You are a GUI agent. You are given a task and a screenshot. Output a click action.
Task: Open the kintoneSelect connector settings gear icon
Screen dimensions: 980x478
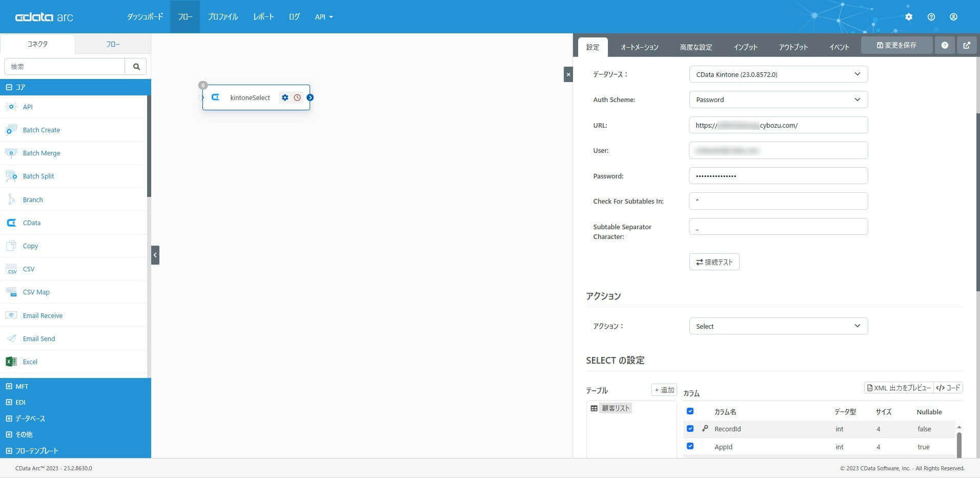[x=285, y=97]
